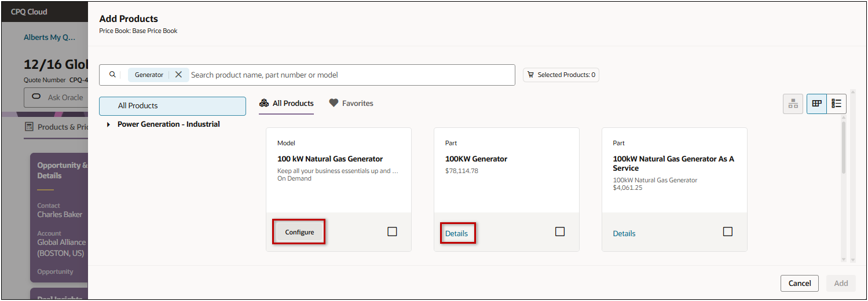868x301 pixels.
Task: Click CPQ Cloud header in background
Action: (29, 12)
